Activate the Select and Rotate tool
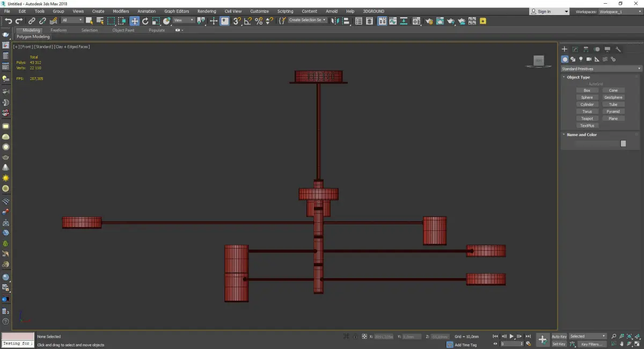 coord(145,21)
